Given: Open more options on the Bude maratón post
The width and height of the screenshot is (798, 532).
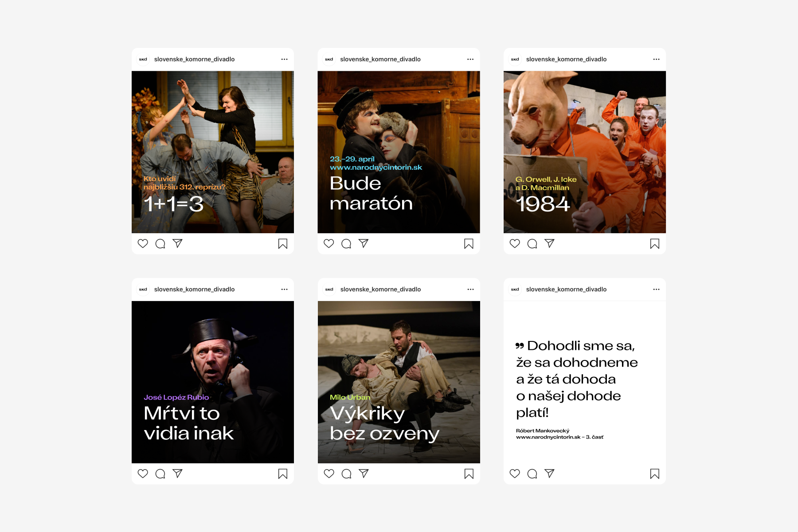Looking at the screenshot, I should (470, 59).
